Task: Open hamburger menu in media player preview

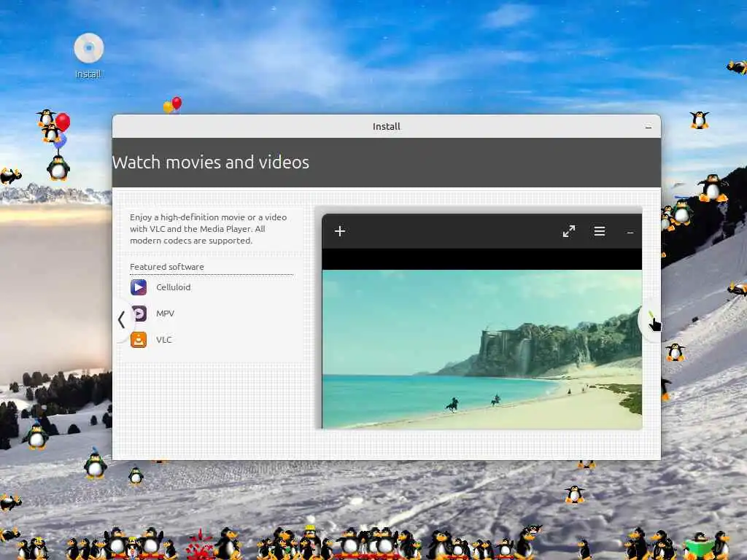Action: [x=600, y=231]
